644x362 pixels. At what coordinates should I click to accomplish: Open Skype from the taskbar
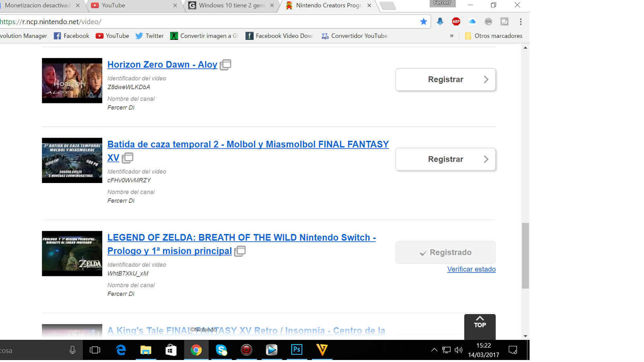click(221, 350)
